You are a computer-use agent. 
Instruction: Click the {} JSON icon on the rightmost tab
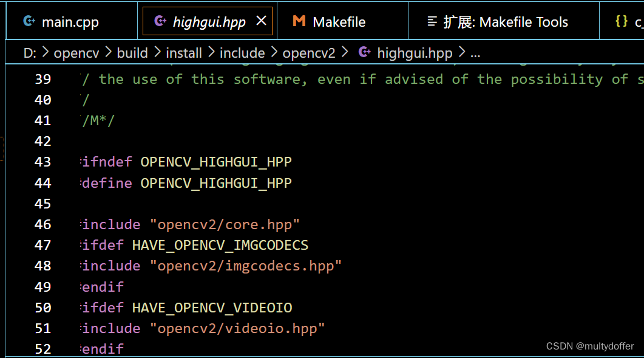[620, 20]
